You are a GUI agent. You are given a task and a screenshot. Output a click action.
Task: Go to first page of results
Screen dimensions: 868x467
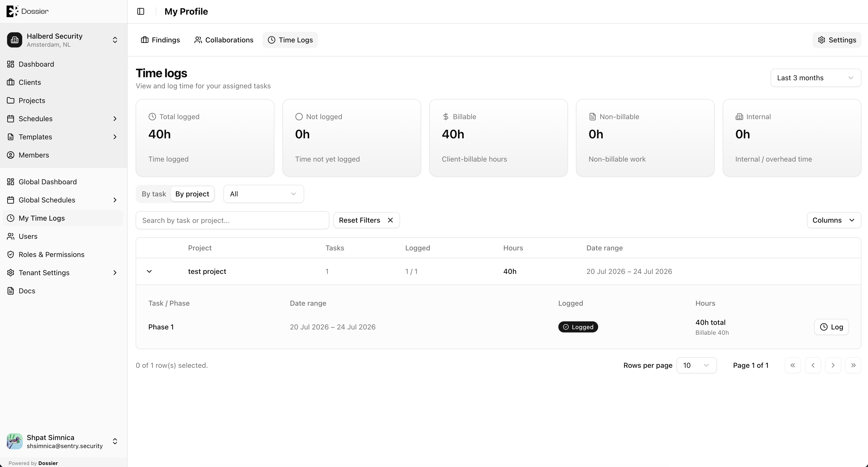(x=793, y=366)
